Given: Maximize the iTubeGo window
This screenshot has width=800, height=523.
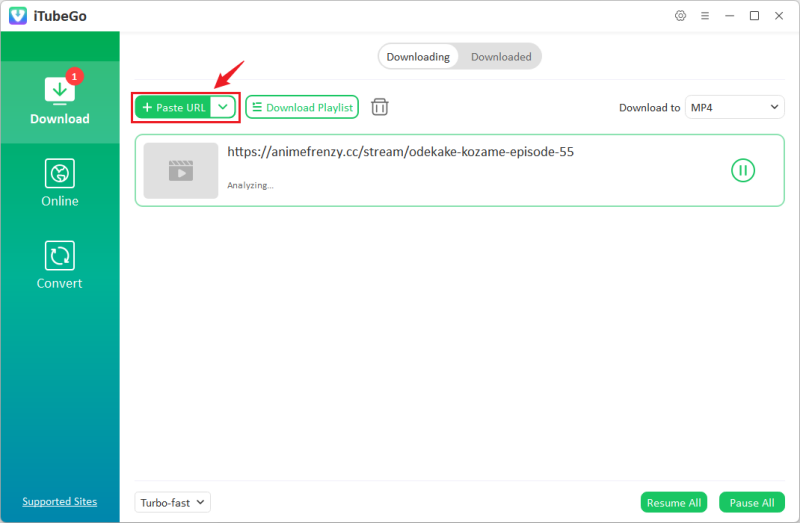Looking at the screenshot, I should point(754,16).
